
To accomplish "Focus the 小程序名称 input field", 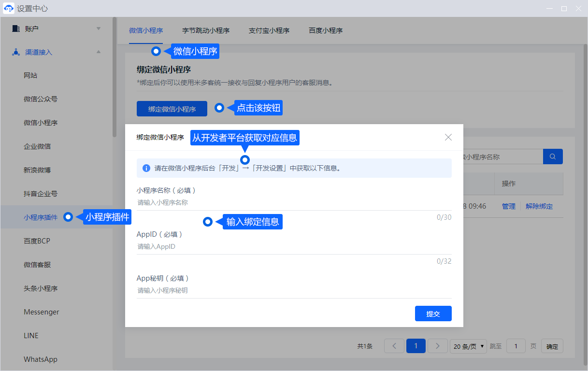I will (294, 202).
